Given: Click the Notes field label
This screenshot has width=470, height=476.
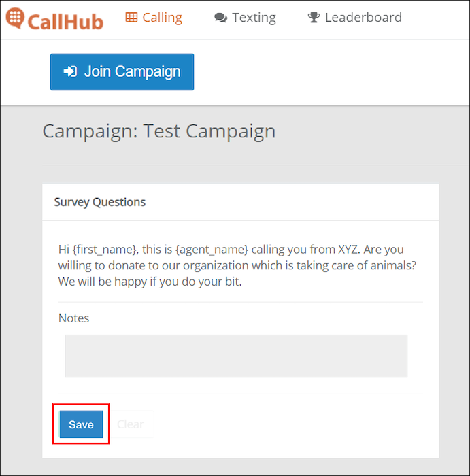Looking at the screenshot, I should click(73, 318).
